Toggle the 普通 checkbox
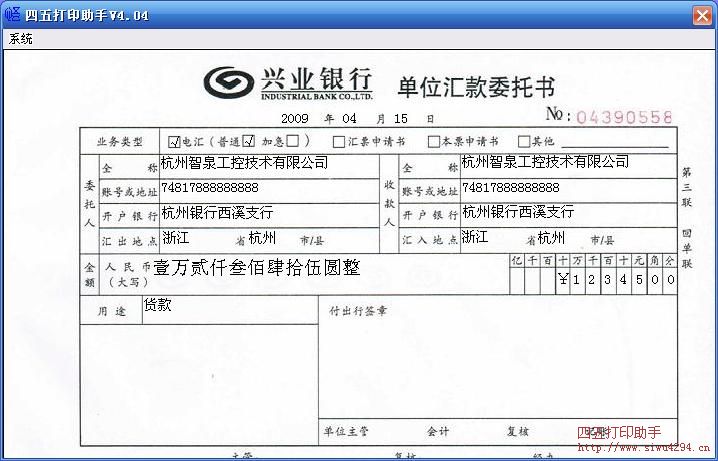This screenshot has height=461, width=718. [248, 141]
